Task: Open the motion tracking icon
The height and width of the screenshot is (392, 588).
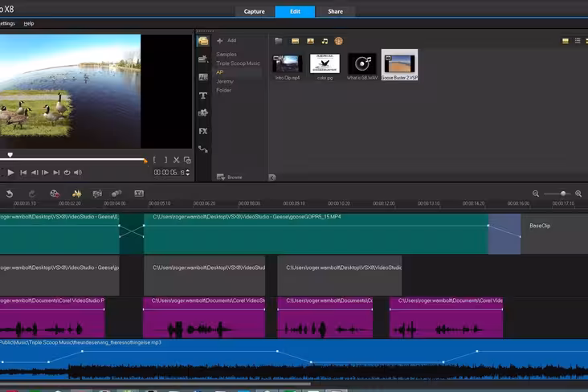Action: coord(116,194)
